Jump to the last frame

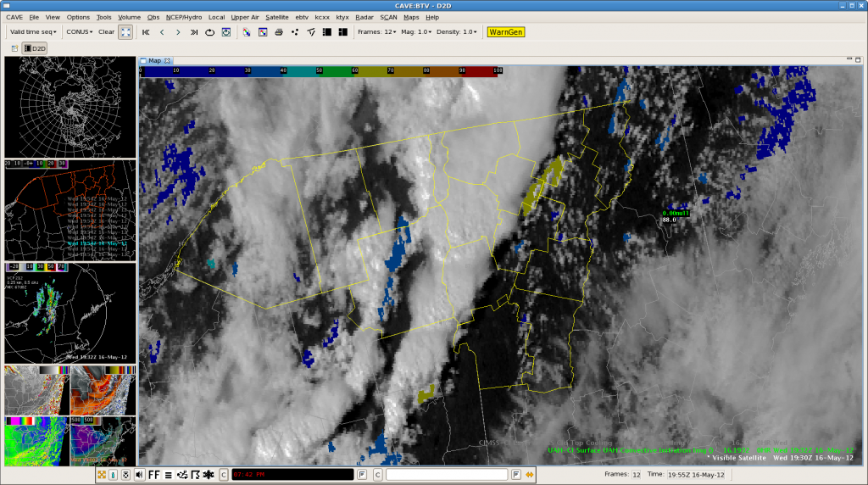tap(194, 32)
